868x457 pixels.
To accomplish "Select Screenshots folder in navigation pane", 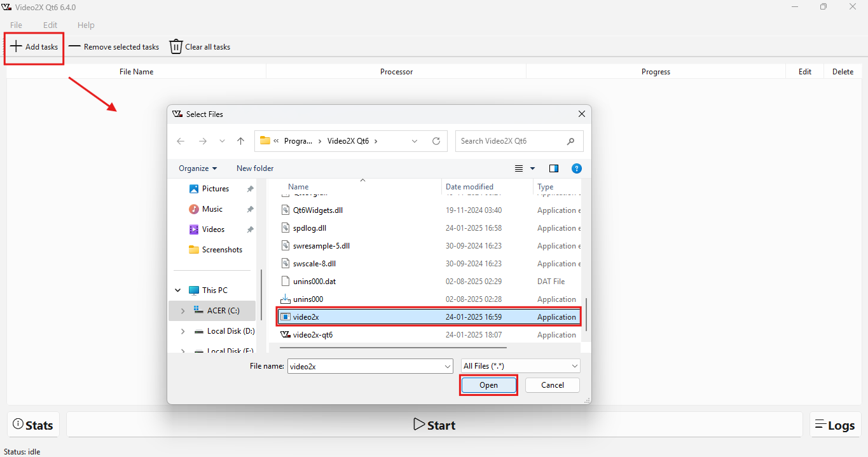I will coord(221,250).
